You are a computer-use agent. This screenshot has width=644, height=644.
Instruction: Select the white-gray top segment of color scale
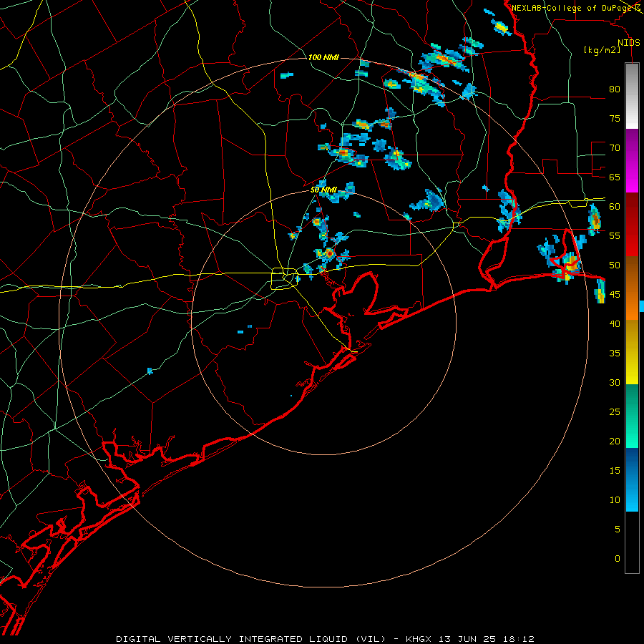632,96
